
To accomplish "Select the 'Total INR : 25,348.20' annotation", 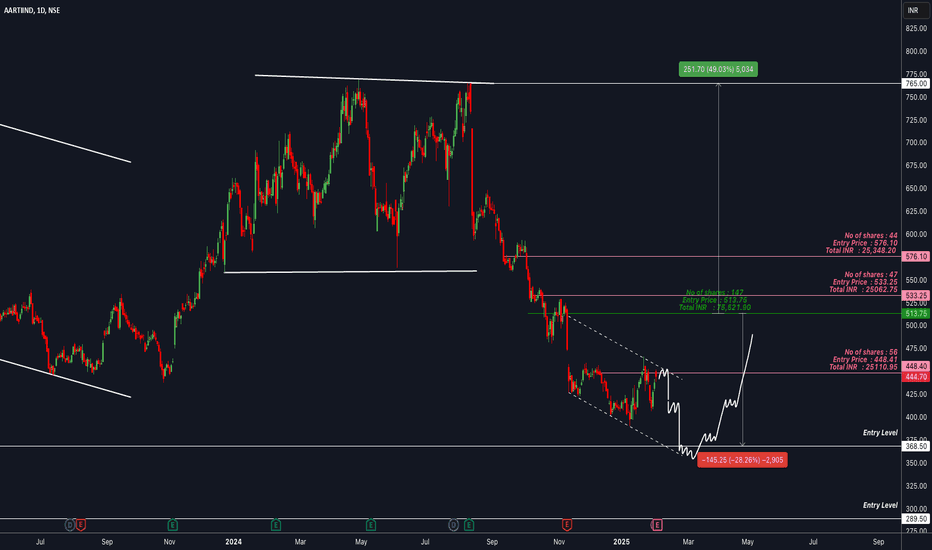I will click(861, 251).
